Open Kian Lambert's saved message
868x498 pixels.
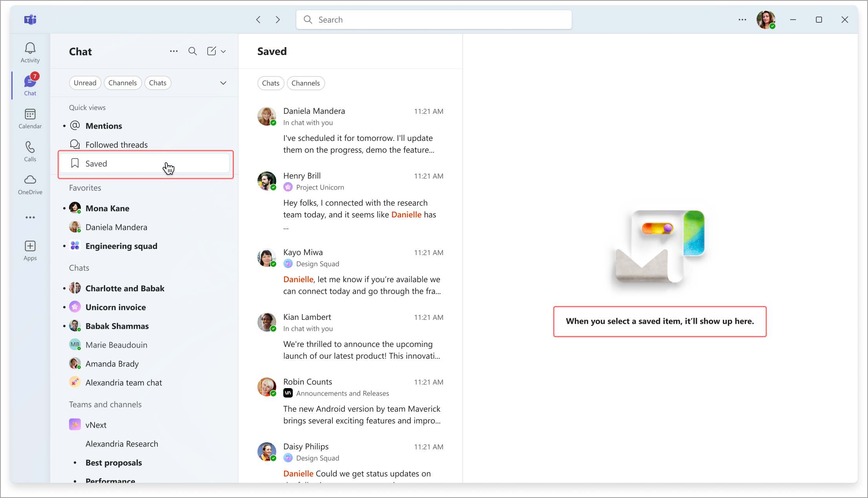tap(350, 336)
